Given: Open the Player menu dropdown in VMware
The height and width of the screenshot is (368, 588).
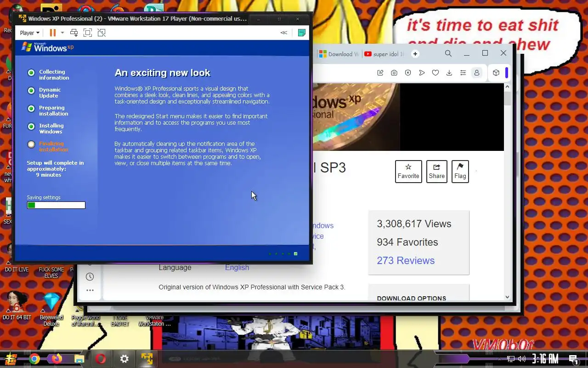Looking at the screenshot, I should pyautogui.click(x=30, y=33).
